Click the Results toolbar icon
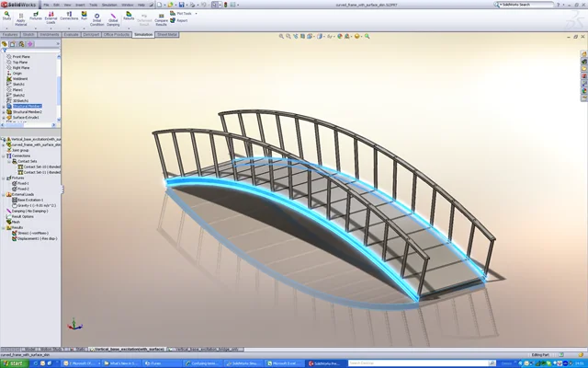The width and height of the screenshot is (588, 368). click(129, 17)
